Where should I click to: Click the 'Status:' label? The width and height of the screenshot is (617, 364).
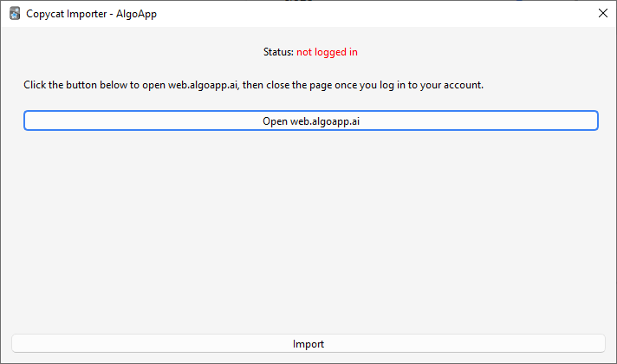pyautogui.click(x=278, y=52)
